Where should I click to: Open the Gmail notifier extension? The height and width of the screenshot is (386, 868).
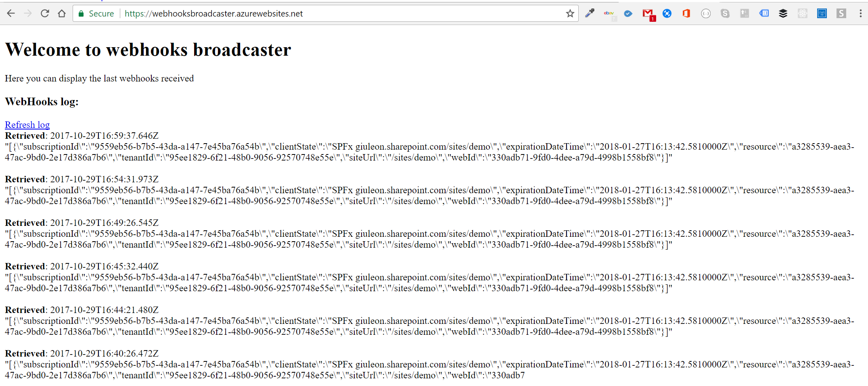[x=648, y=14]
